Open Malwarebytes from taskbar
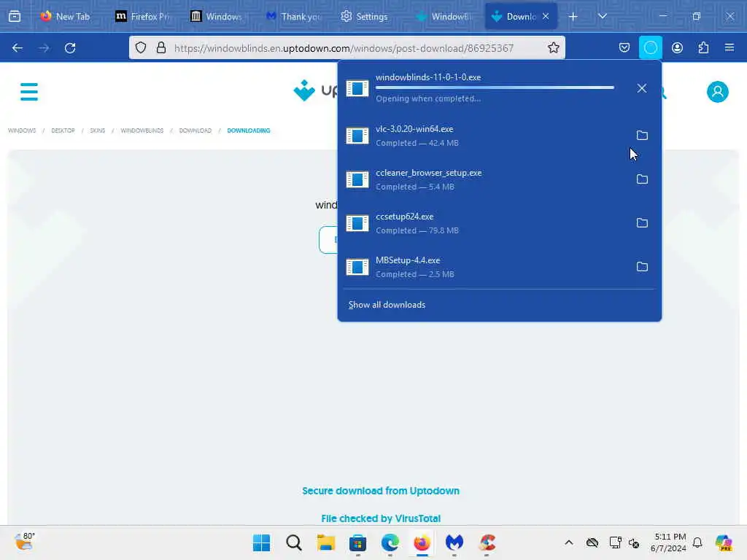 point(454,542)
